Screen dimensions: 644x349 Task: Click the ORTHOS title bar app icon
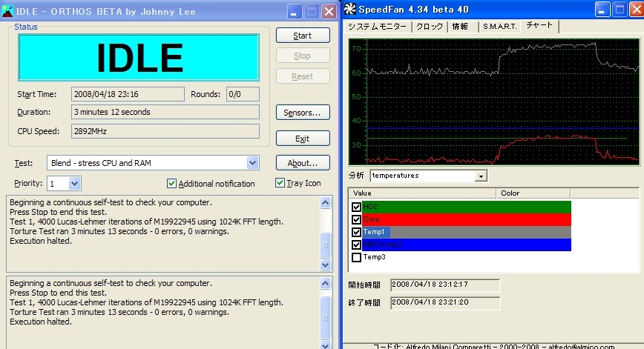[7, 11]
